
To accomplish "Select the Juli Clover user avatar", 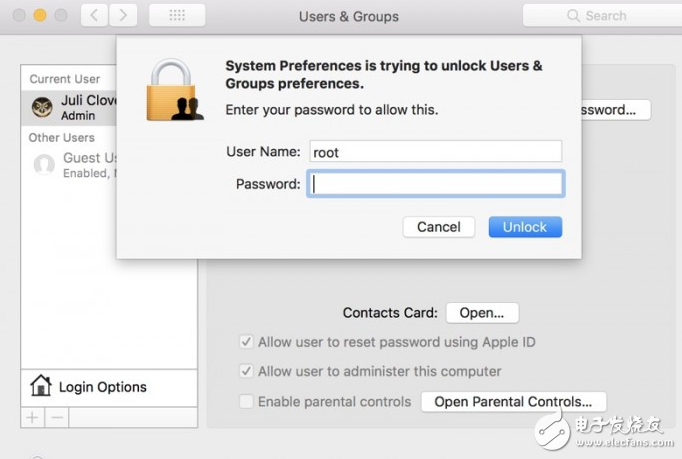I will point(42,107).
